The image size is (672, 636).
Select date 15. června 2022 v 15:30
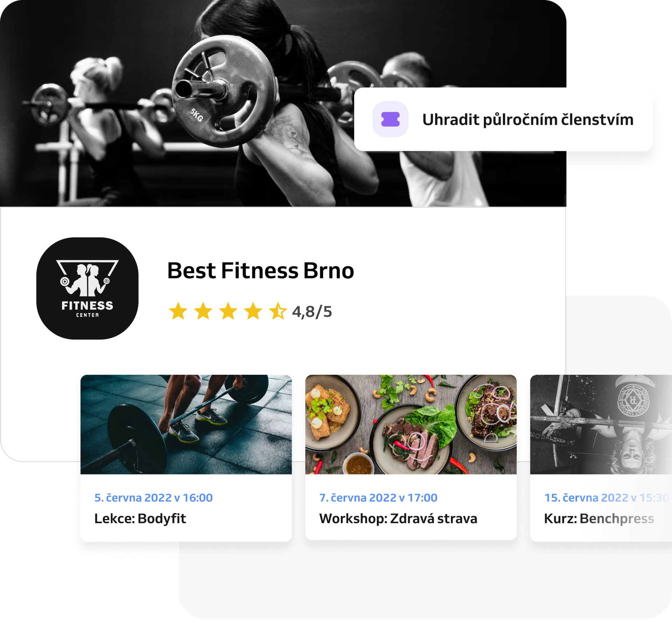(607, 498)
